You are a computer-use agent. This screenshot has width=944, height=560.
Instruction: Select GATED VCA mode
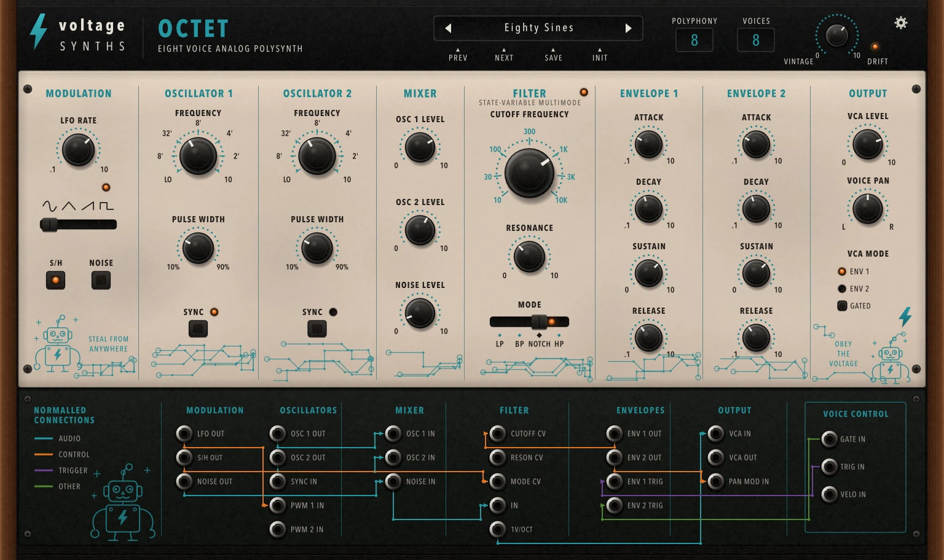(842, 306)
